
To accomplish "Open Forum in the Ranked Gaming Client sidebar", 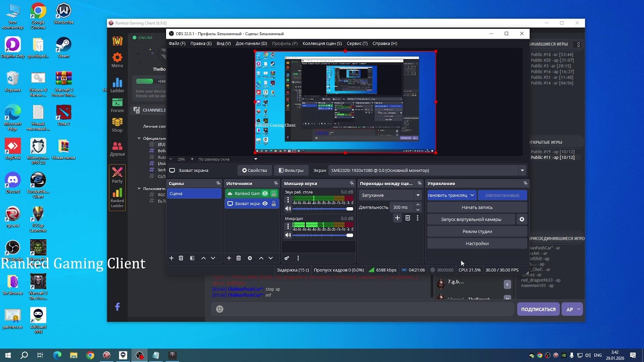I will point(117,105).
